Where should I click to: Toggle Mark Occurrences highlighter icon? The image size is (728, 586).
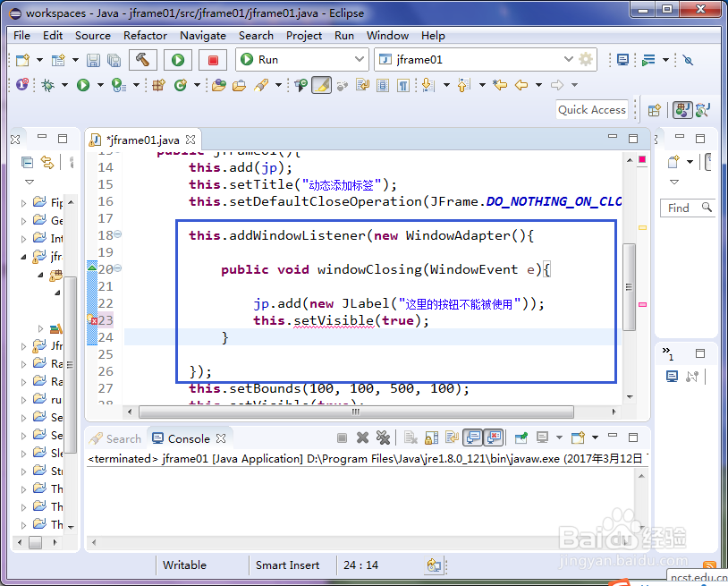pyautogui.click(x=321, y=84)
